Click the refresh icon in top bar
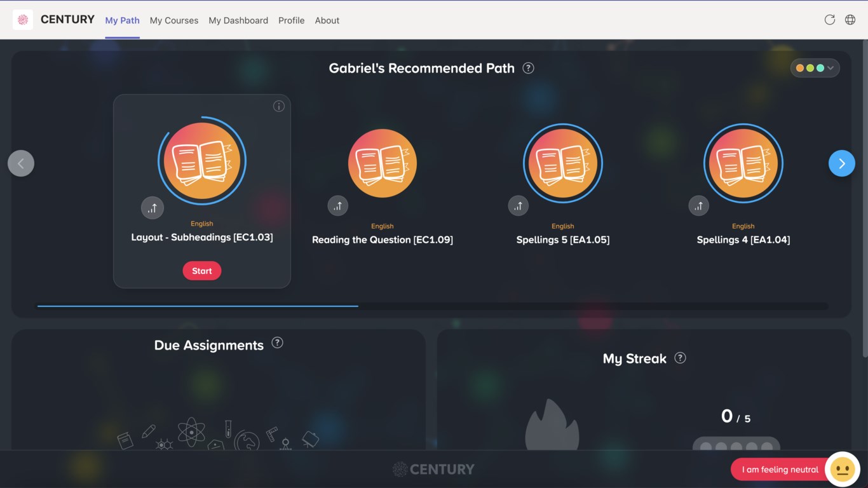The image size is (868, 488). 829,20
